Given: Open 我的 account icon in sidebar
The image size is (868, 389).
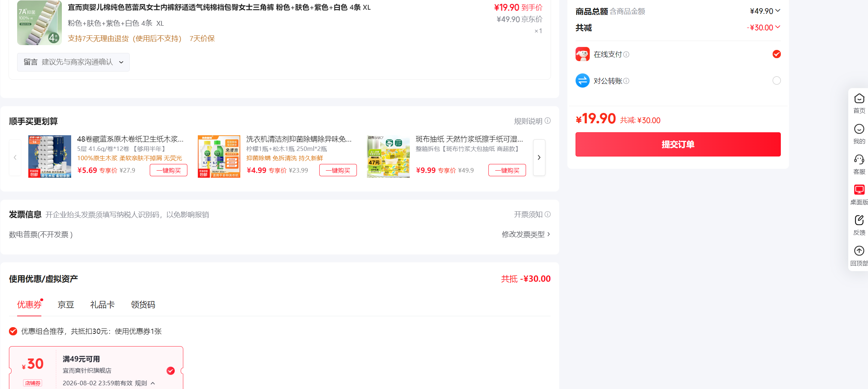Looking at the screenshot, I should [859, 129].
